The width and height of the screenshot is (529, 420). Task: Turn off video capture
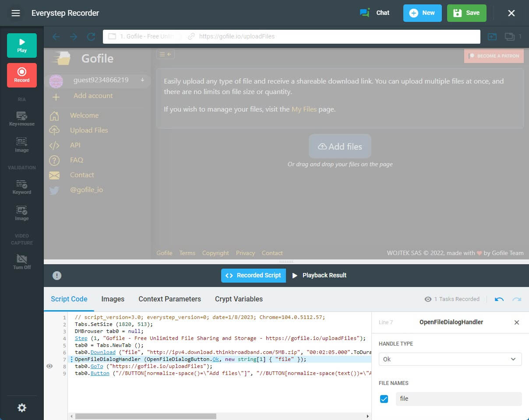22,262
